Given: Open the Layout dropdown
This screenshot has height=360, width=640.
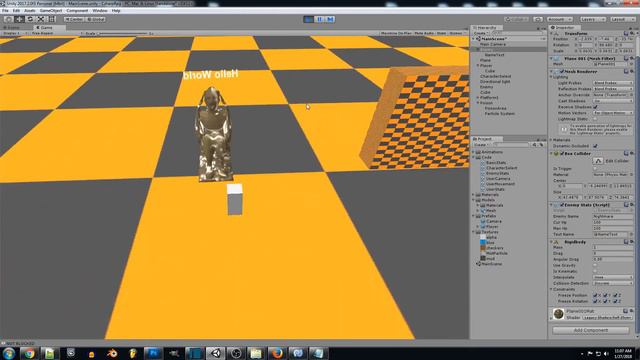Looking at the screenshot, I should tap(622, 19).
